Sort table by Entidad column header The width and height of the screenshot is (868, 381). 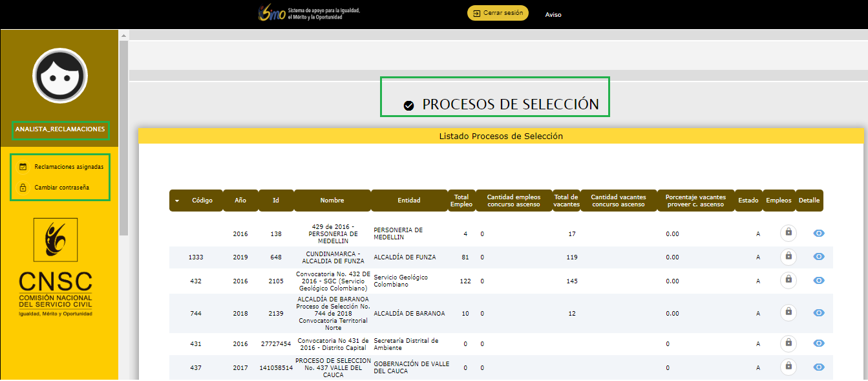pyautogui.click(x=408, y=201)
